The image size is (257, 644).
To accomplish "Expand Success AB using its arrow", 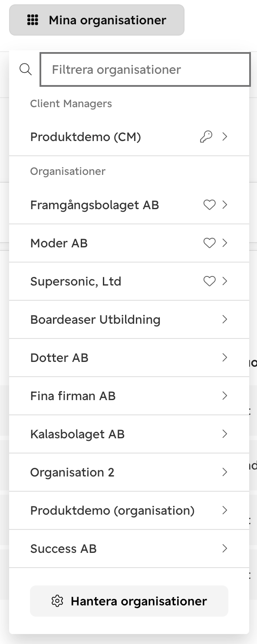I will pyautogui.click(x=224, y=549).
